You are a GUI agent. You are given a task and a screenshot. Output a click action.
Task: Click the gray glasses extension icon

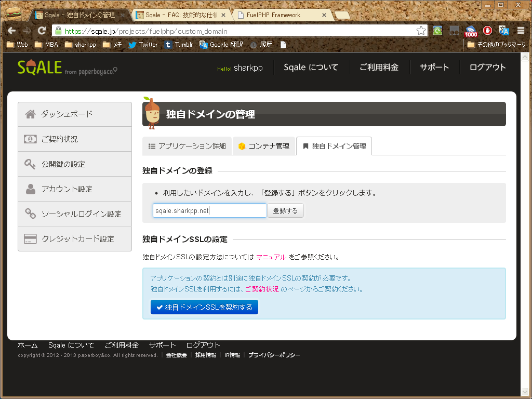tap(454, 31)
